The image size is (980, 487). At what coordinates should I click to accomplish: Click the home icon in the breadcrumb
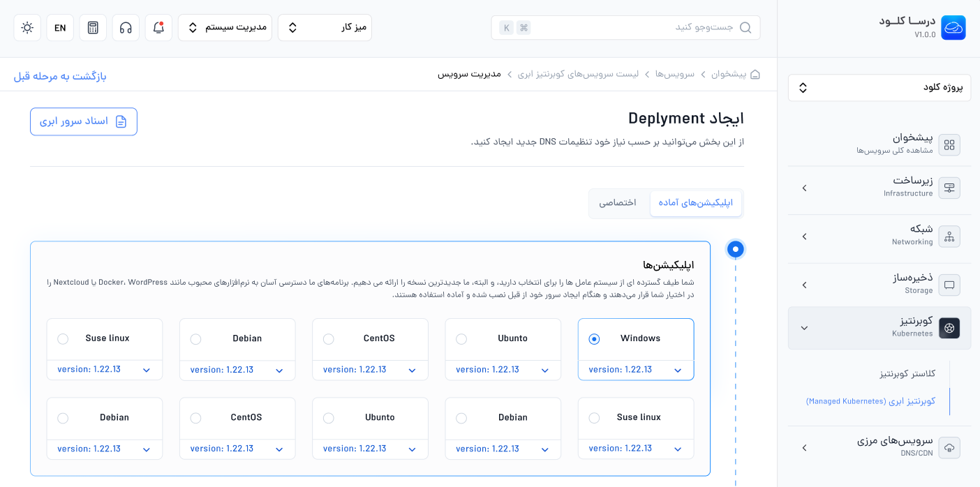(x=755, y=74)
